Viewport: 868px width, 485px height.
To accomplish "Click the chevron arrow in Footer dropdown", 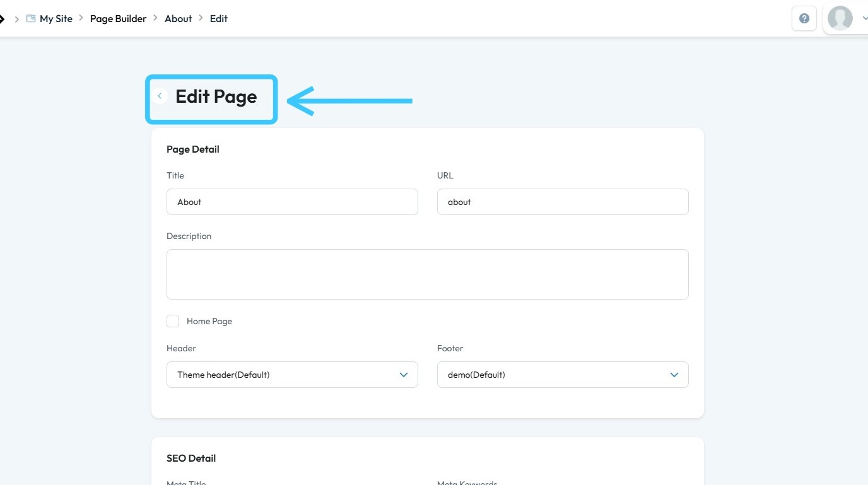I will point(674,375).
